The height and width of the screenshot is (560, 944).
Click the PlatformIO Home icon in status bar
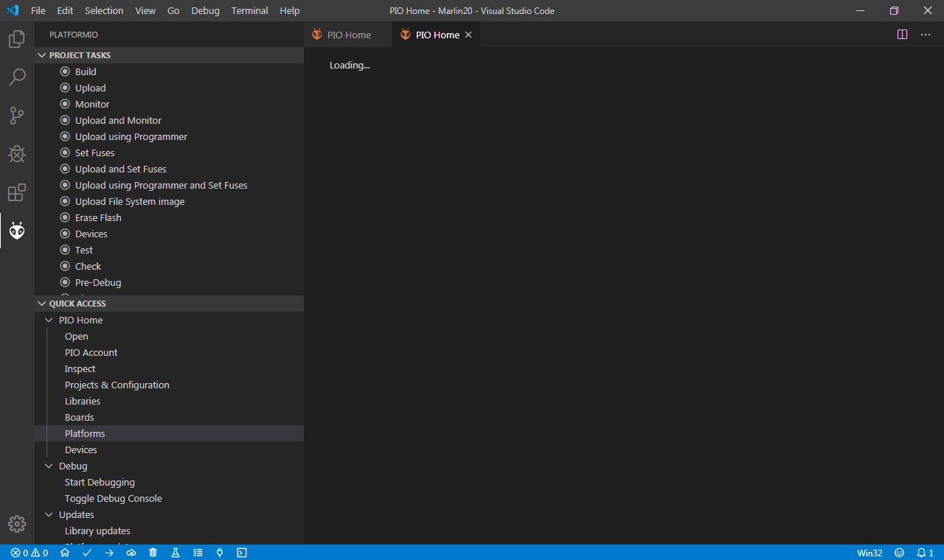65,553
